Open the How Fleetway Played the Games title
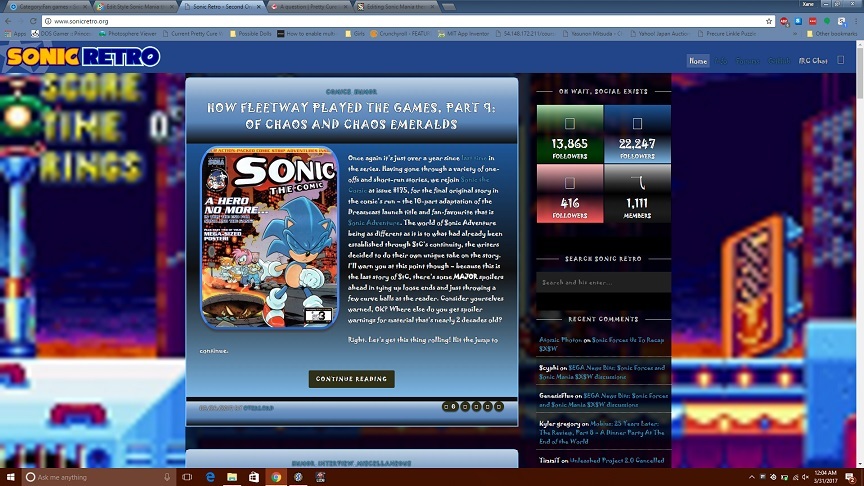The image size is (864, 486). click(x=352, y=116)
